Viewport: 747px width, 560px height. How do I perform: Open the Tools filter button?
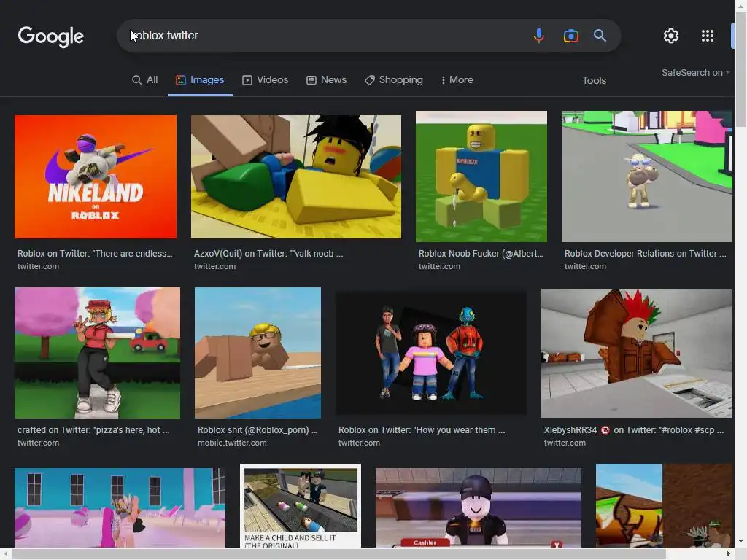click(594, 80)
